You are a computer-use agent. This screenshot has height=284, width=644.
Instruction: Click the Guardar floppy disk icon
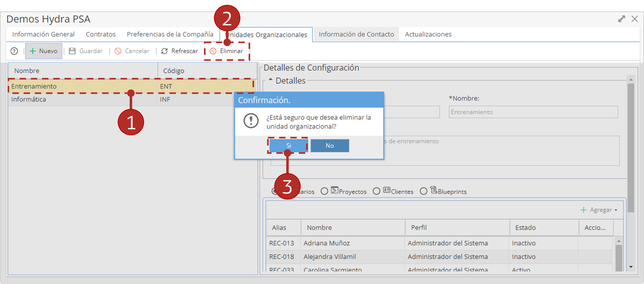tap(72, 51)
